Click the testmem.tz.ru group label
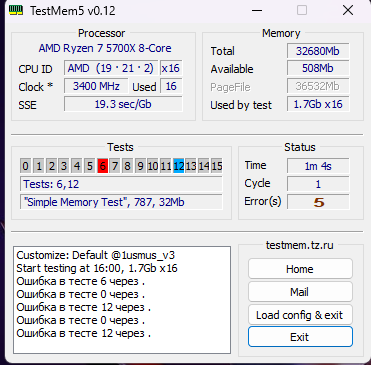 (299, 245)
